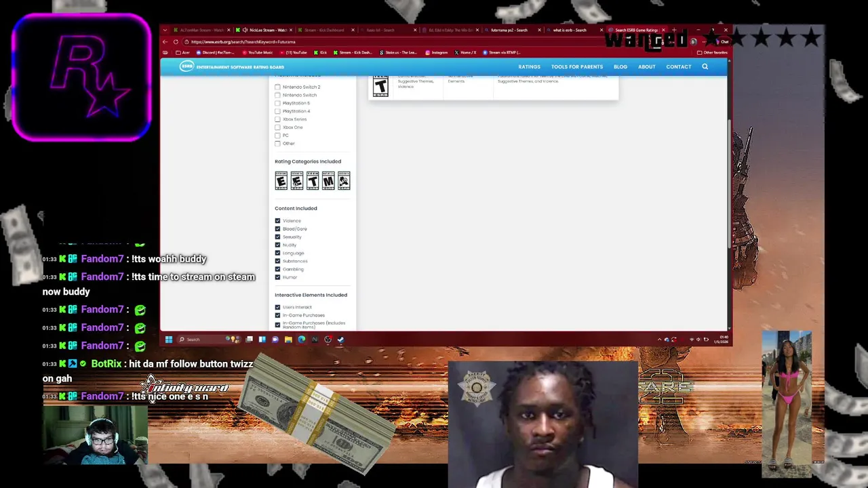Open the Kick bookmark

click(x=320, y=52)
